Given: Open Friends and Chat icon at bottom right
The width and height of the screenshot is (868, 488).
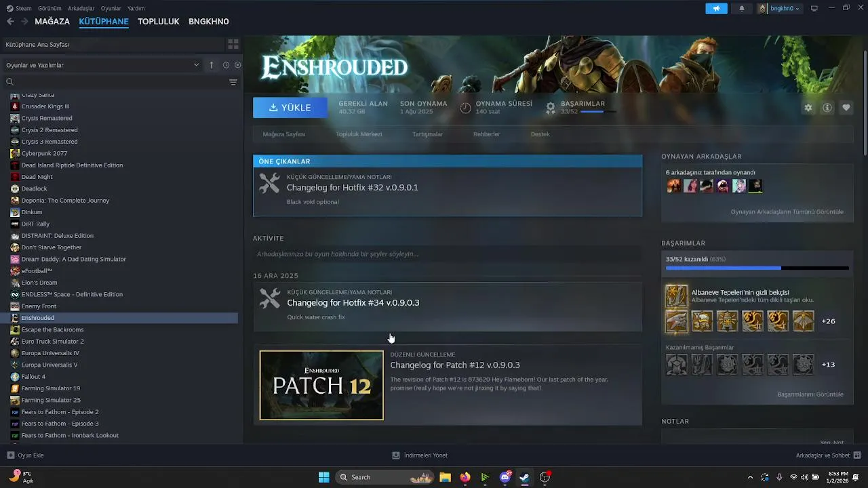Looking at the screenshot, I should click(x=857, y=455).
